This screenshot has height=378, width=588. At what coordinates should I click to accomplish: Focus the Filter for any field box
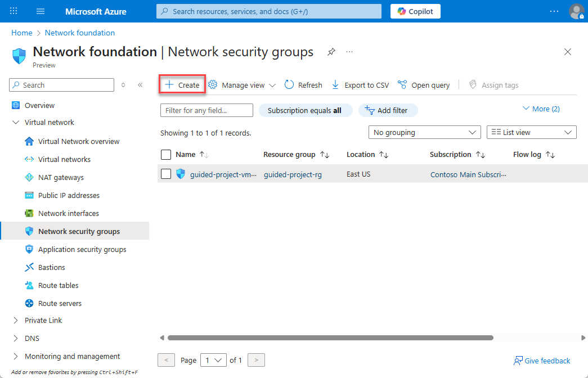pyautogui.click(x=207, y=110)
